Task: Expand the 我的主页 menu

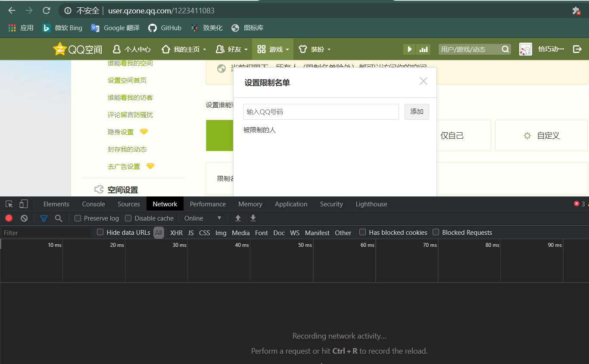Action: click(184, 49)
